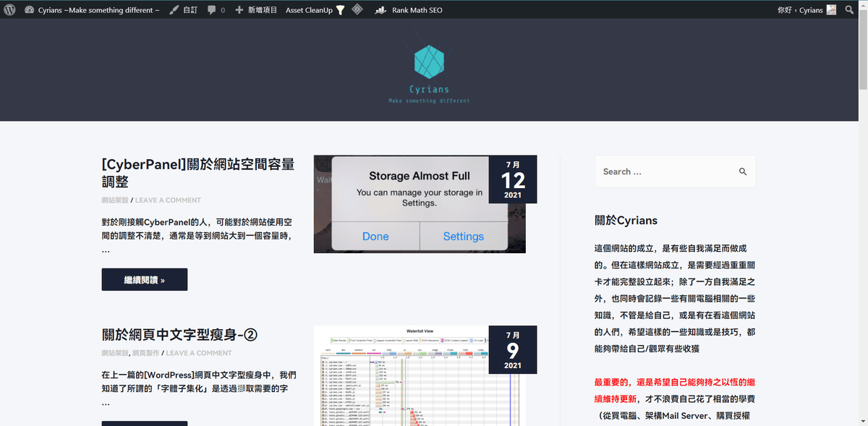Open the Cyrians site dashboard menu

point(92,10)
